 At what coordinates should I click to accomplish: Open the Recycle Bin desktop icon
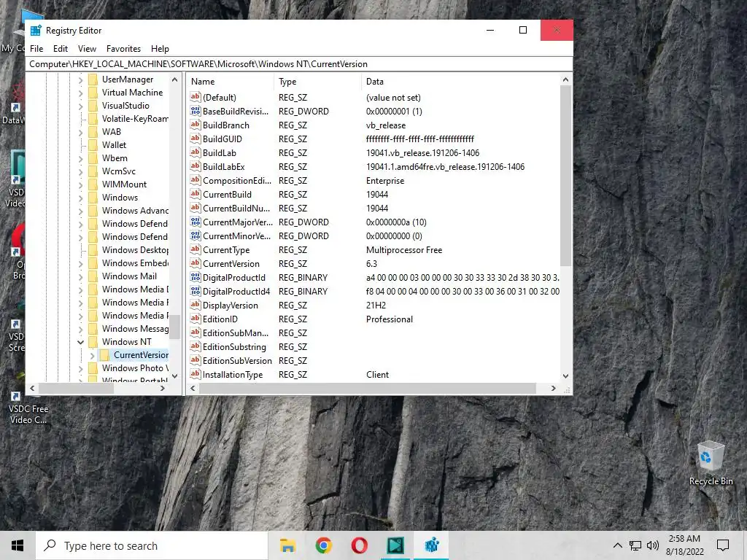click(x=711, y=463)
